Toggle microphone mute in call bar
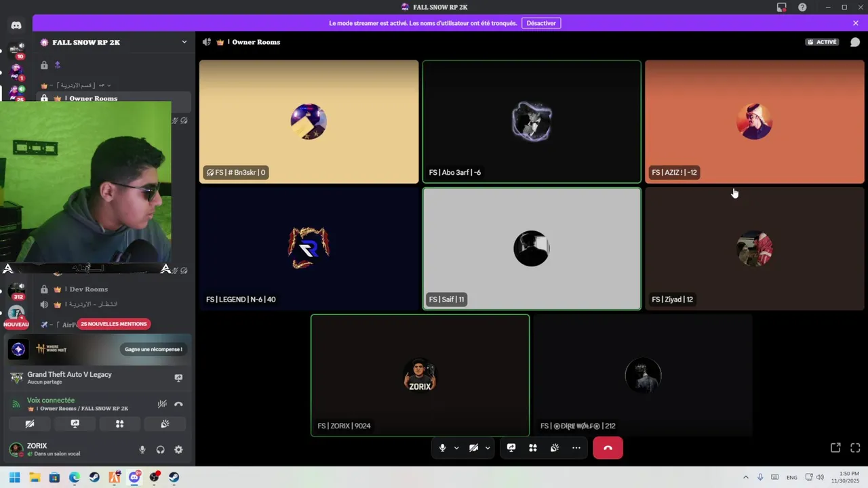868x488 pixels. coord(442,448)
